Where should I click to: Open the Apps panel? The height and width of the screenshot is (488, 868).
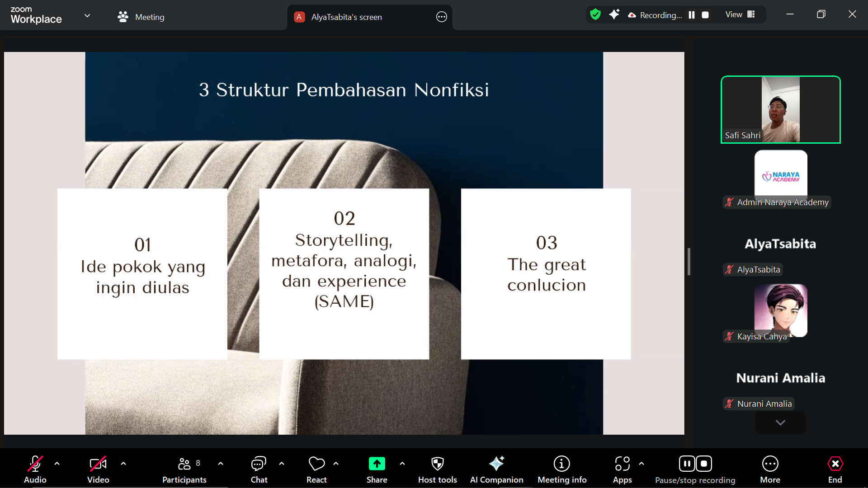tap(622, 464)
